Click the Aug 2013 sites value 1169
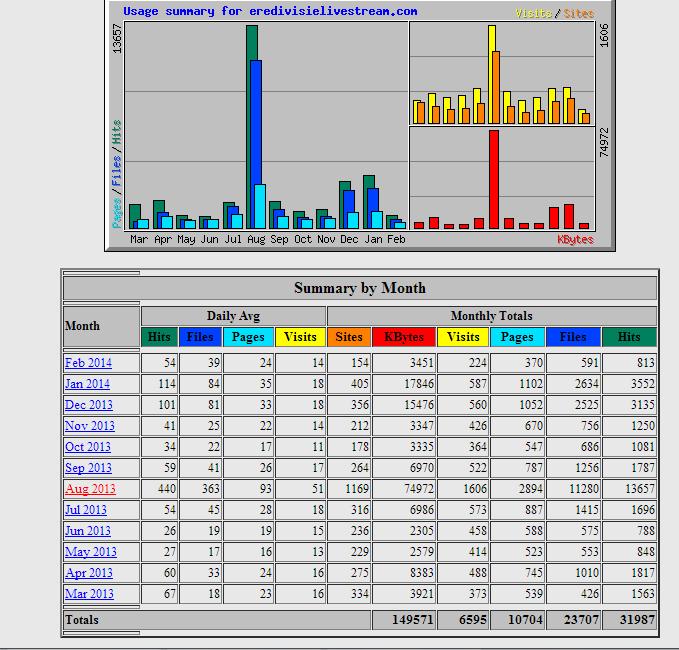This screenshot has width=679, height=650. pyautogui.click(x=357, y=489)
